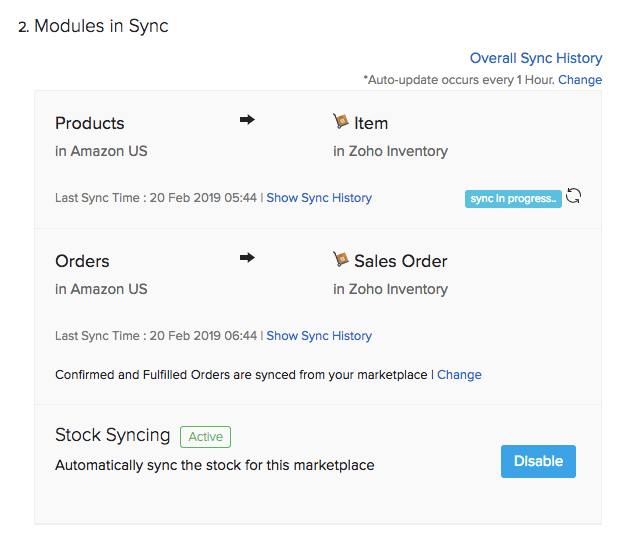Click the Sales Order label
Screen dimensions: 617x540
click(400, 261)
